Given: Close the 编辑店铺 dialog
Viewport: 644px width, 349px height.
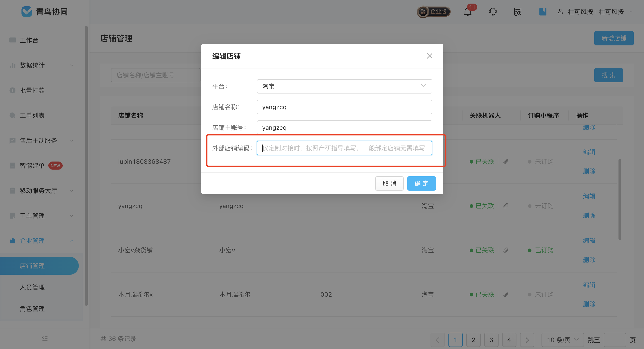Looking at the screenshot, I should tap(429, 56).
